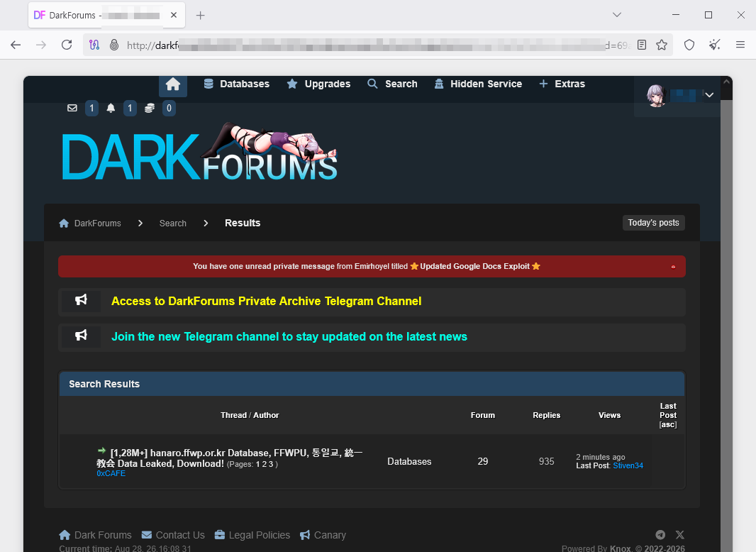Click the browser forward arrow
Viewport: 756px width, 552px height.
click(x=41, y=45)
